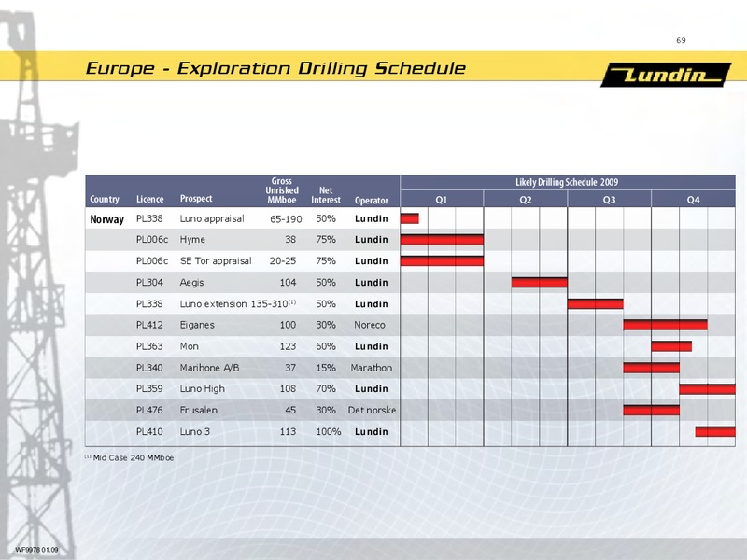747x560 pixels.
Task: Select the 'Luno 3' prospect cell
Action: [195, 431]
